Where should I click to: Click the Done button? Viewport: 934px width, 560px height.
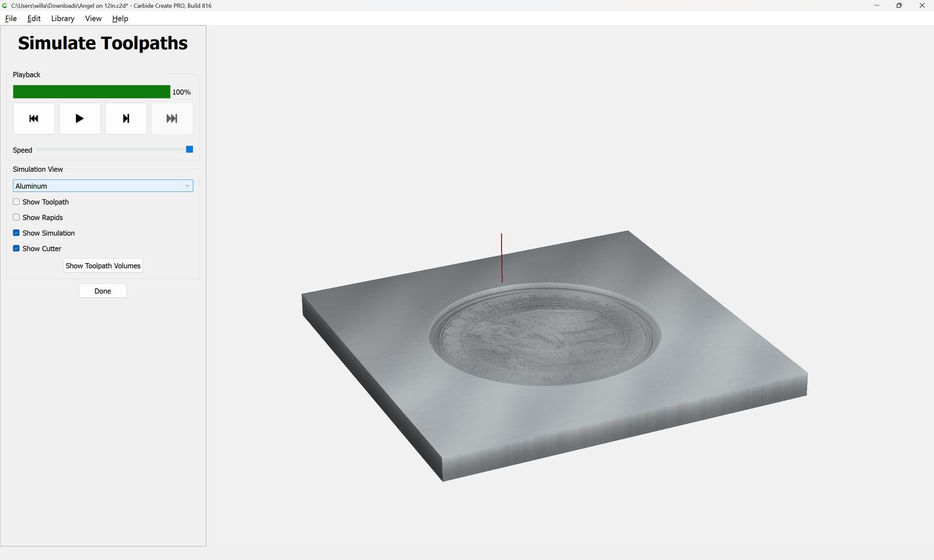[x=103, y=291]
